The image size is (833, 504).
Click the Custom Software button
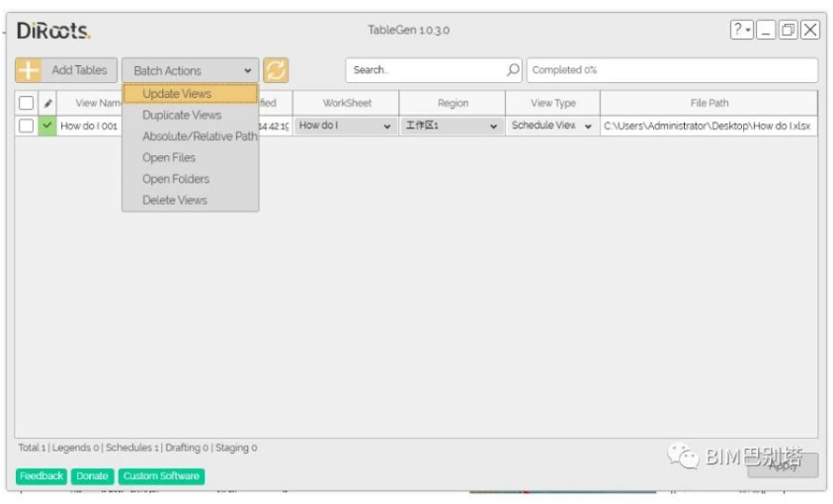[x=161, y=476]
